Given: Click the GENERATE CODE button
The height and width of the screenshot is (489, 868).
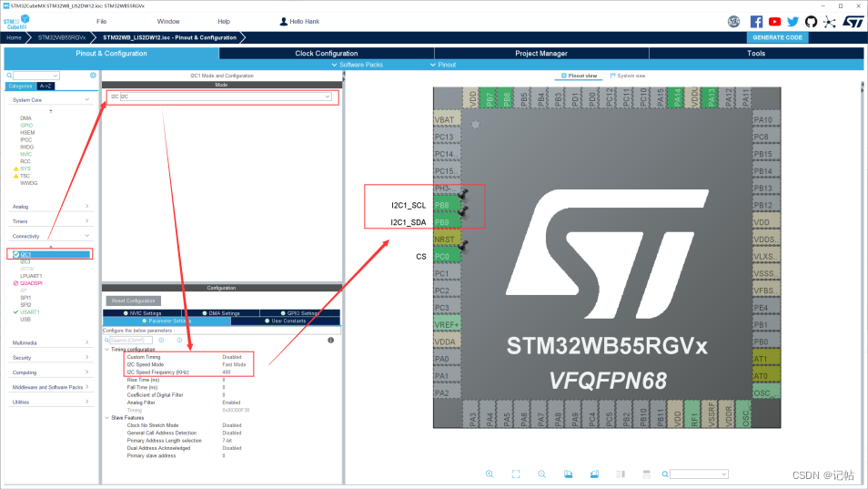Looking at the screenshot, I should click(x=778, y=37).
